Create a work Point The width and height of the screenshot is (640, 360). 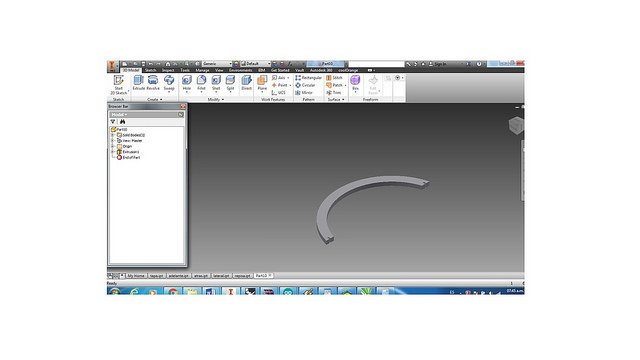coord(281,85)
